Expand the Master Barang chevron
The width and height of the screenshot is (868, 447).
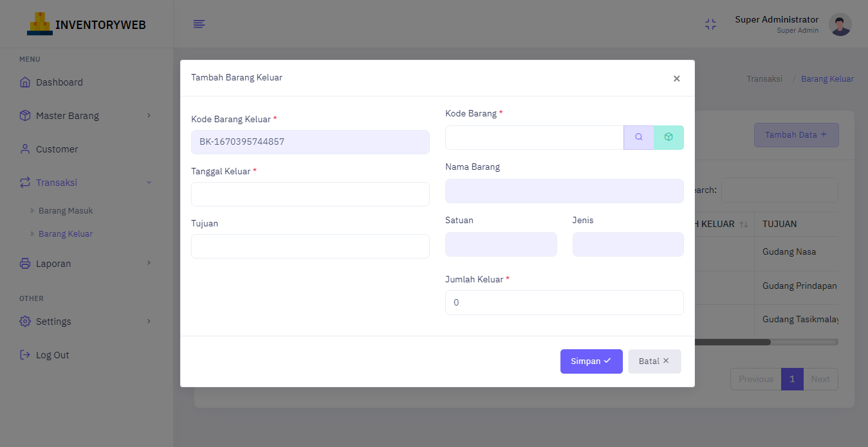[149, 116]
